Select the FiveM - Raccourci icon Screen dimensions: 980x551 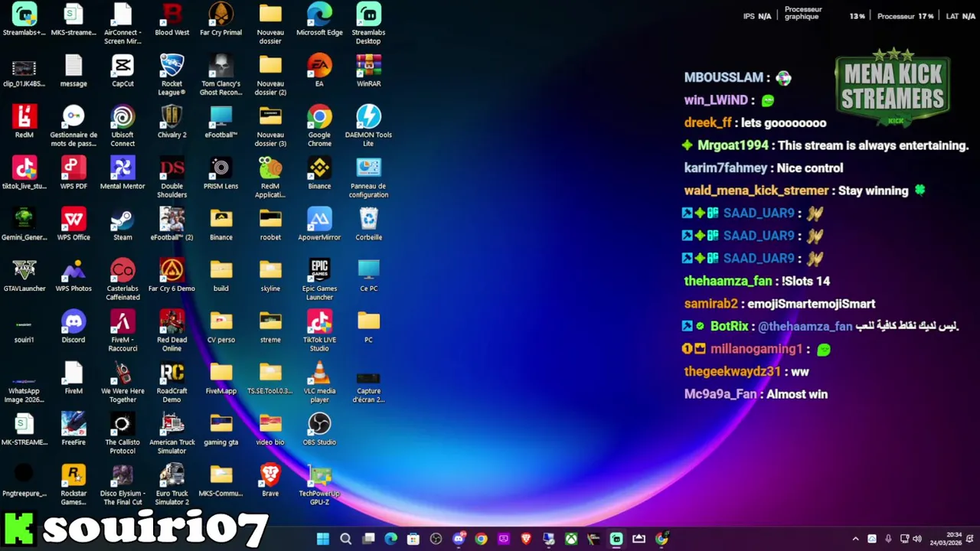point(122,331)
